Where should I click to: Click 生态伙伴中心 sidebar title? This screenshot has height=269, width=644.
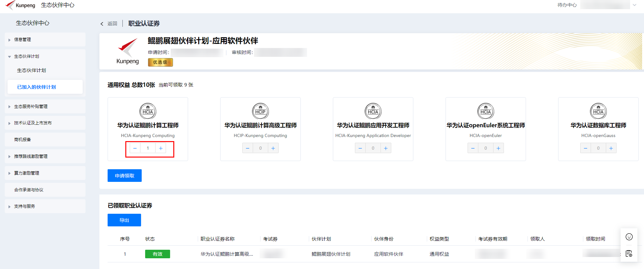[33, 23]
